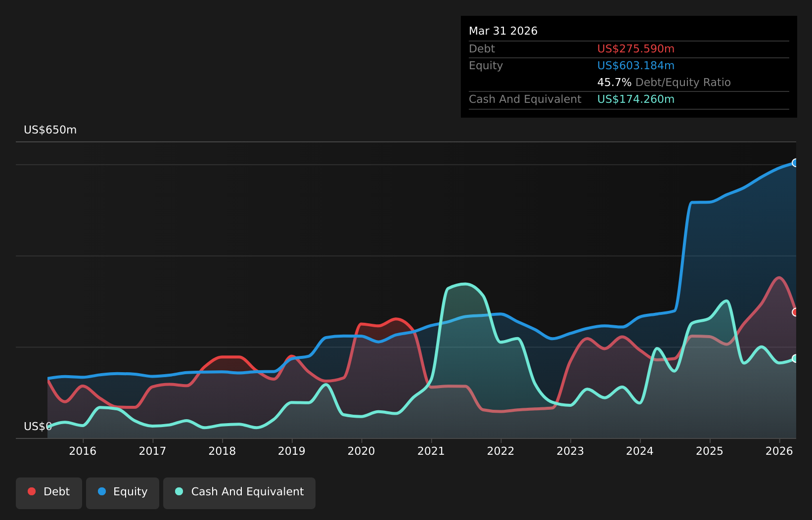Select the Cash end-point marker on chart
Screen dimensions: 812x520
795,358
